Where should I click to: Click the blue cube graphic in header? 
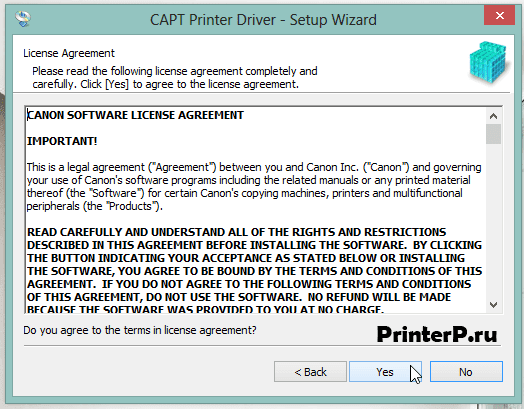pyautogui.click(x=489, y=62)
